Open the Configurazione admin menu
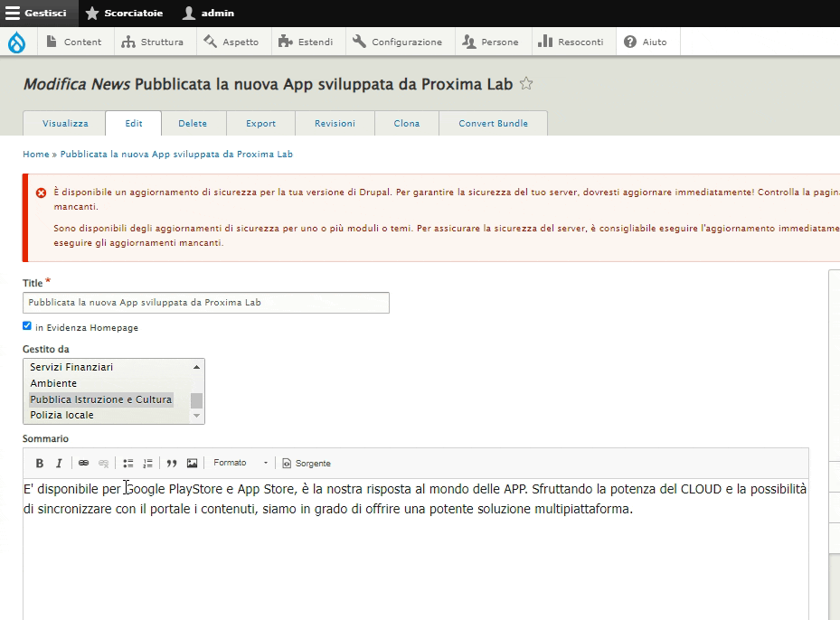This screenshot has width=840, height=620. [x=398, y=42]
